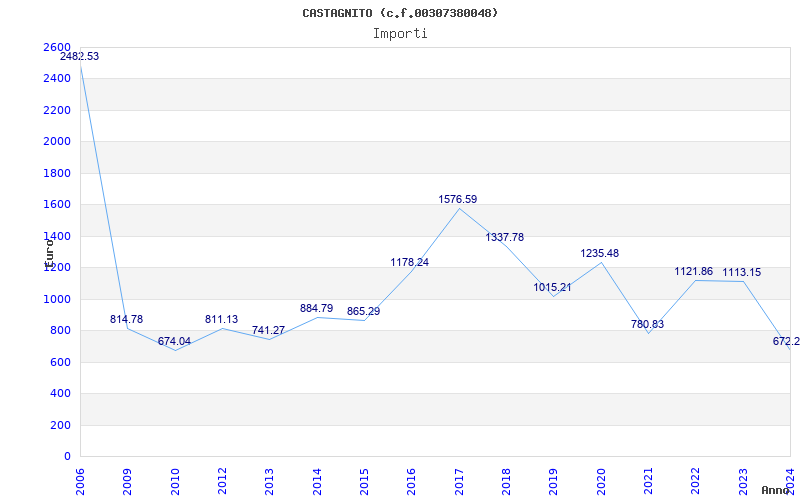Click the 2024 x-axis year label
The width and height of the screenshot is (800, 500).
[790, 481]
